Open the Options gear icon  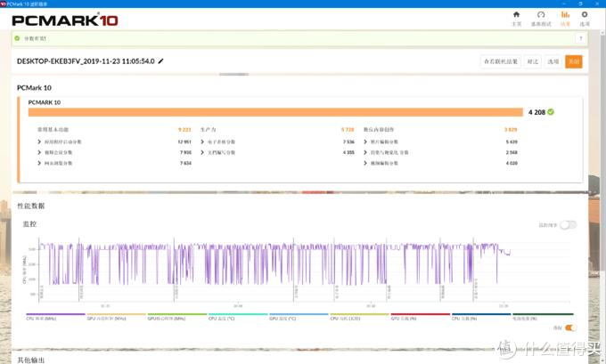pyautogui.click(x=585, y=17)
